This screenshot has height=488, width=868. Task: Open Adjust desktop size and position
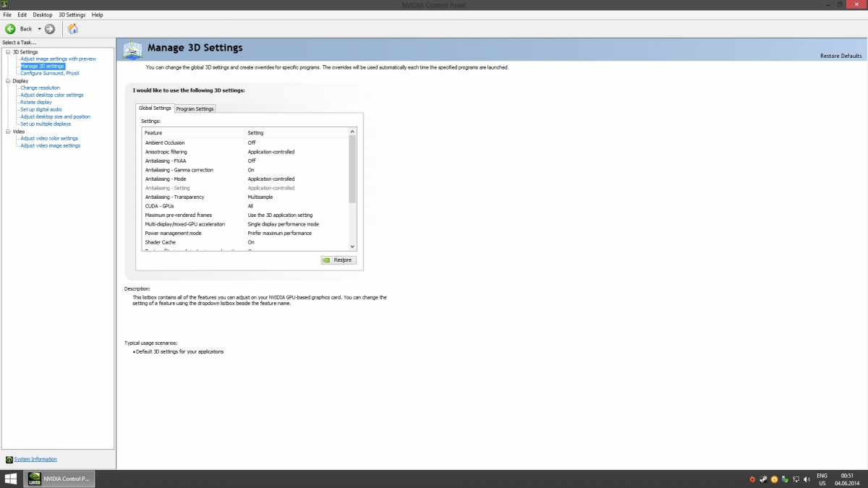[56, 116]
